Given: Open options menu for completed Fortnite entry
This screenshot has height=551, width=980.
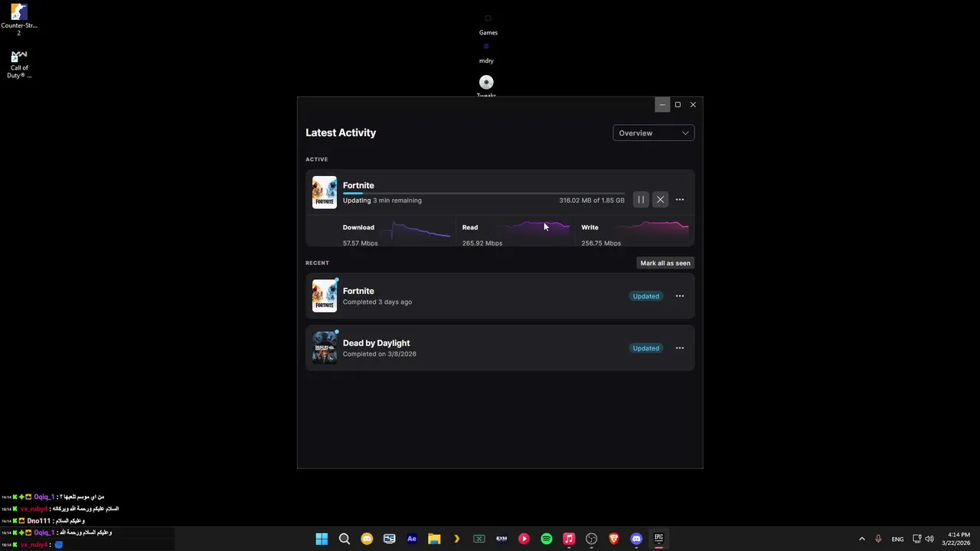Looking at the screenshot, I should (680, 296).
